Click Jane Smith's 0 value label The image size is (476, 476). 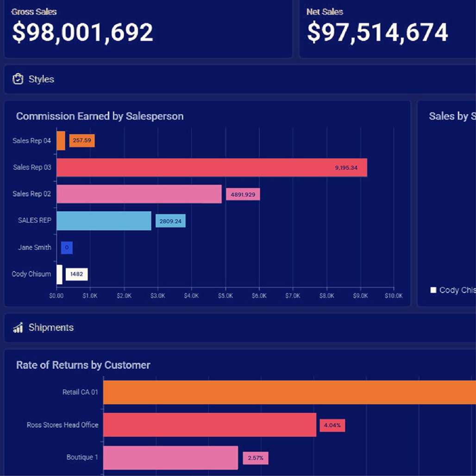coord(67,248)
